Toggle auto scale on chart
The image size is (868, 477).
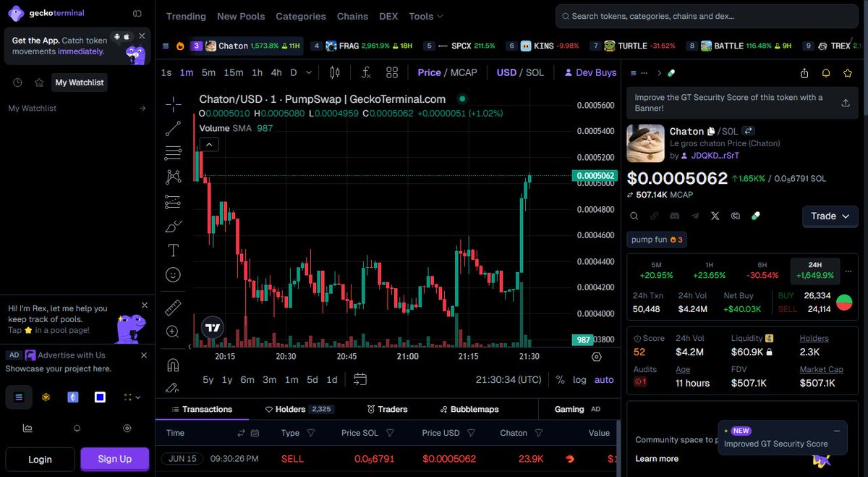coord(604,379)
